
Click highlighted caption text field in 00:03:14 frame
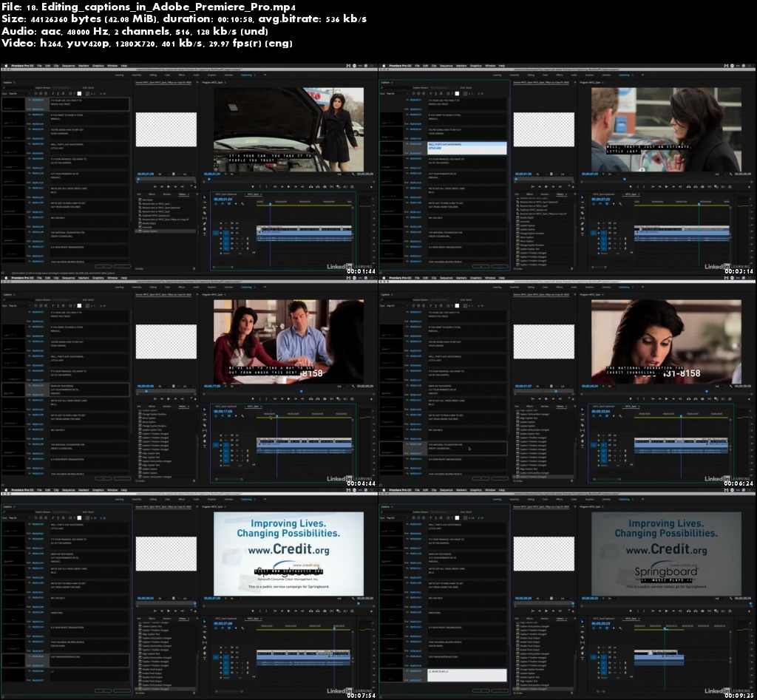tap(467, 149)
